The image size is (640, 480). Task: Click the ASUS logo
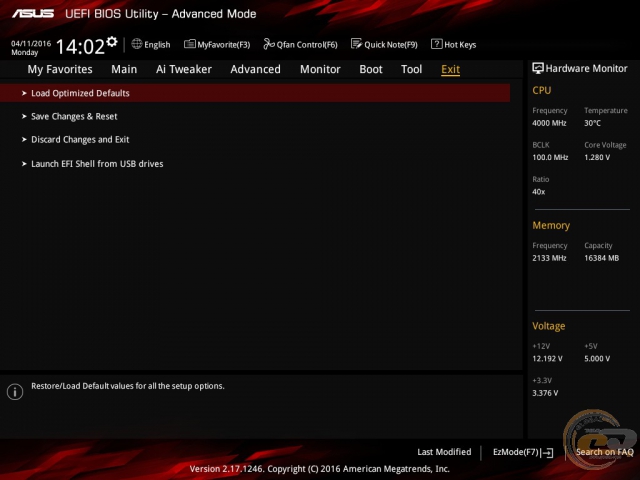(33, 13)
